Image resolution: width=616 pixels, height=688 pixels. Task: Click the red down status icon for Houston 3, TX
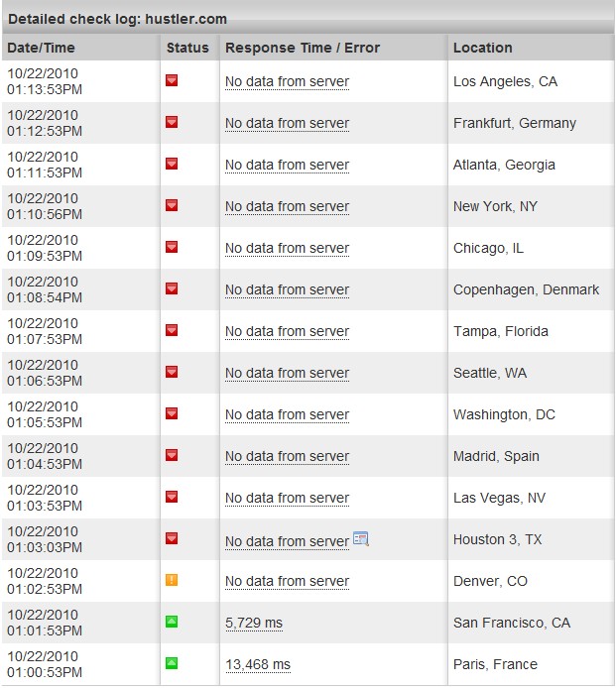(172, 538)
